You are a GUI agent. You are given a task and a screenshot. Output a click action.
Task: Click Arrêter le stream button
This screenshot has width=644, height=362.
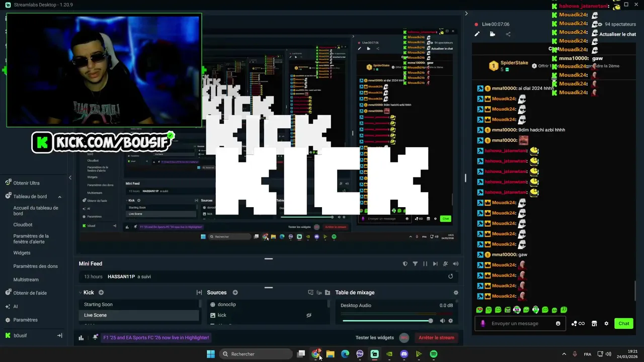(x=436, y=337)
